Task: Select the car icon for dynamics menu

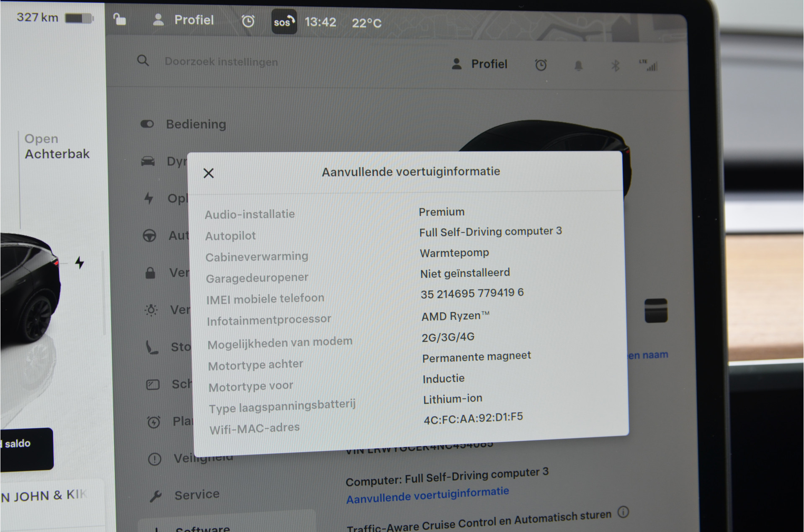Action: 148,161
